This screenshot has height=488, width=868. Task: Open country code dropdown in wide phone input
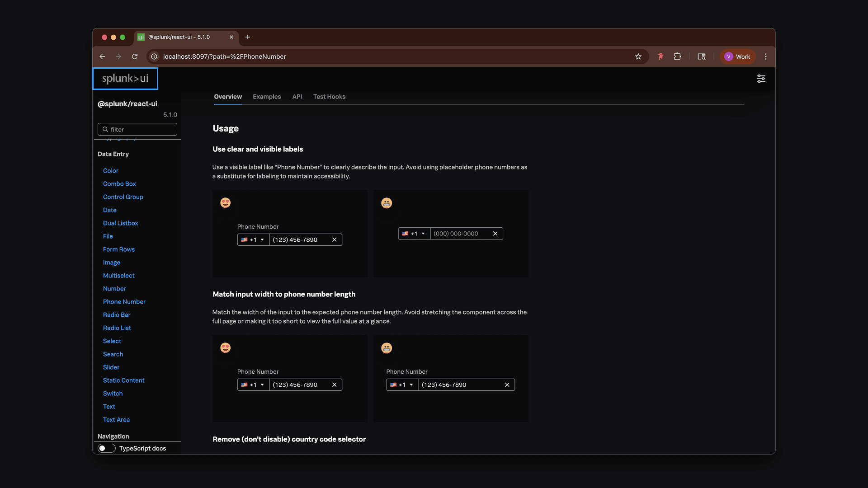[402, 385]
